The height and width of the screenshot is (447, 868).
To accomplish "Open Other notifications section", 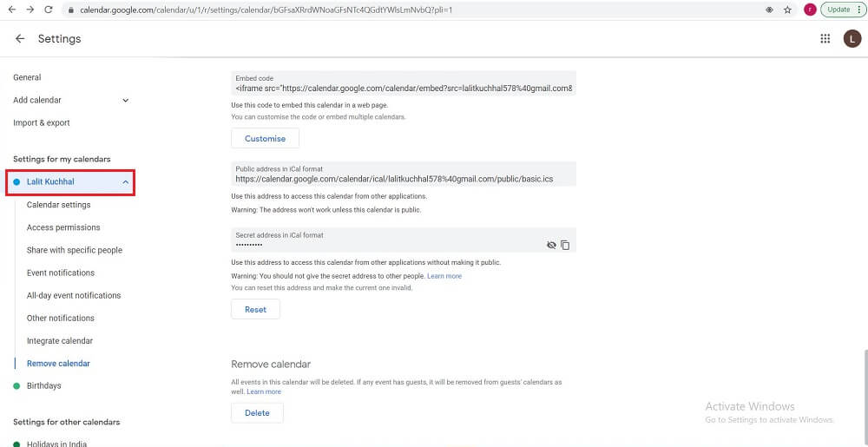I will 61,318.
